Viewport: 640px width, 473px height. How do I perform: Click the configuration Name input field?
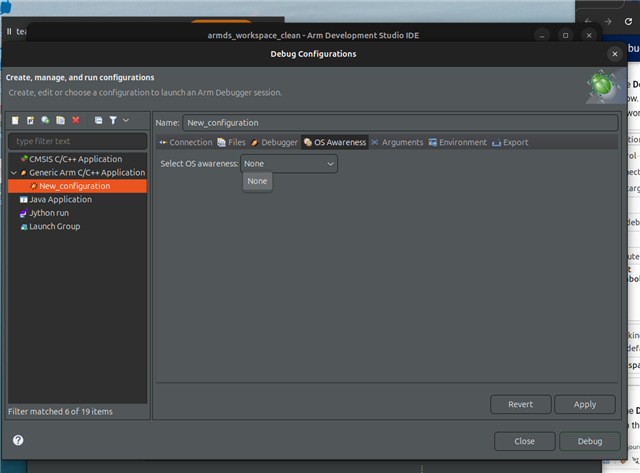pos(400,122)
